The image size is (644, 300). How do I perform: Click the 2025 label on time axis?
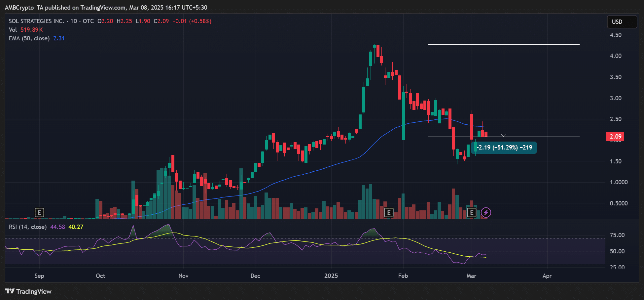tap(331, 276)
